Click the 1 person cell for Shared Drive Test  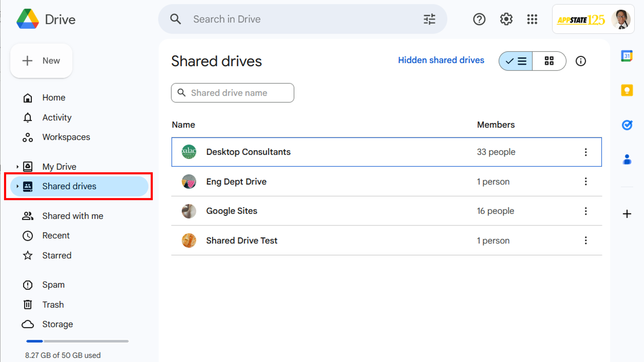(493, 240)
